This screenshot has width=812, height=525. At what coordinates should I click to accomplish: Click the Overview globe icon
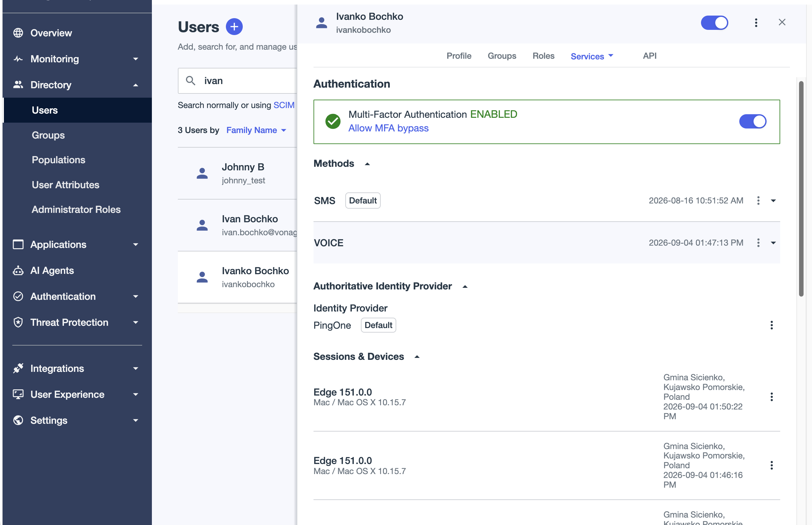[18, 33]
